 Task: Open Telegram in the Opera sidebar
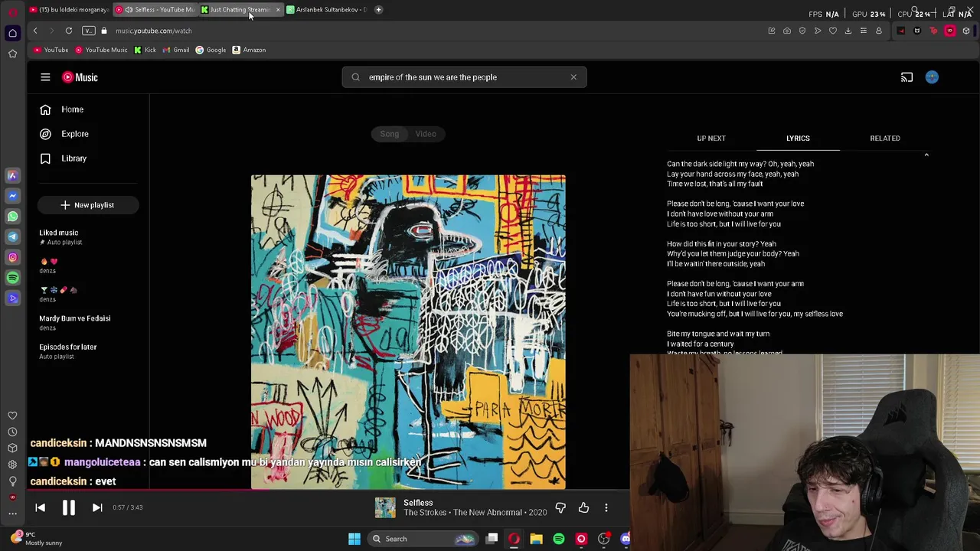[12, 237]
